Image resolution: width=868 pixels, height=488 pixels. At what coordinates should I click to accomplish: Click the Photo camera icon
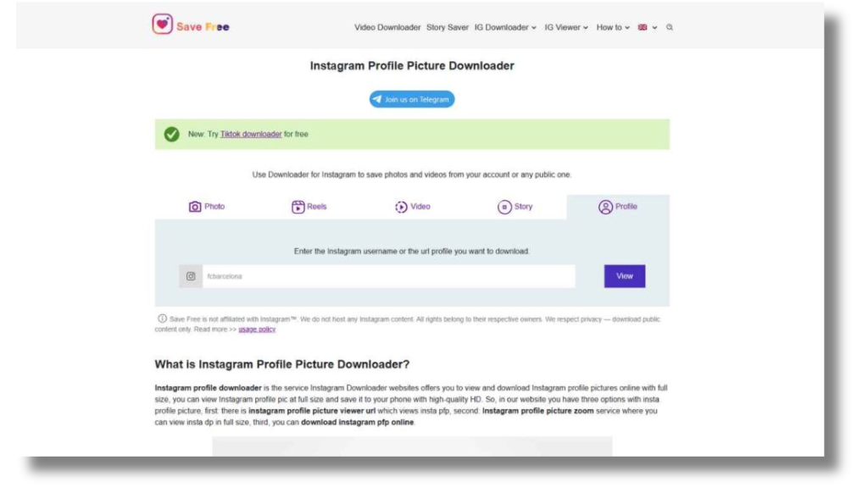195,207
